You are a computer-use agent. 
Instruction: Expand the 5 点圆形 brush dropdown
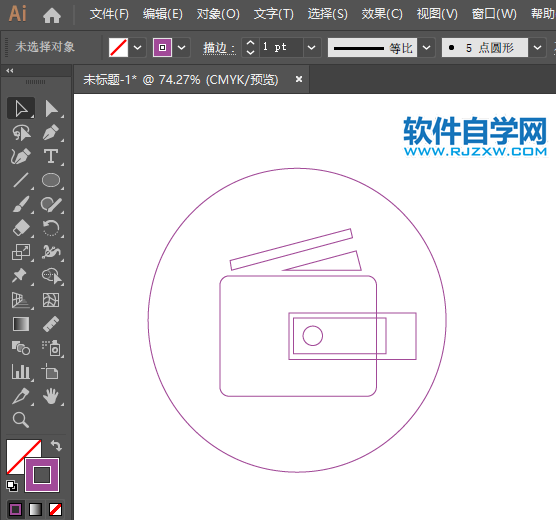tap(537, 48)
